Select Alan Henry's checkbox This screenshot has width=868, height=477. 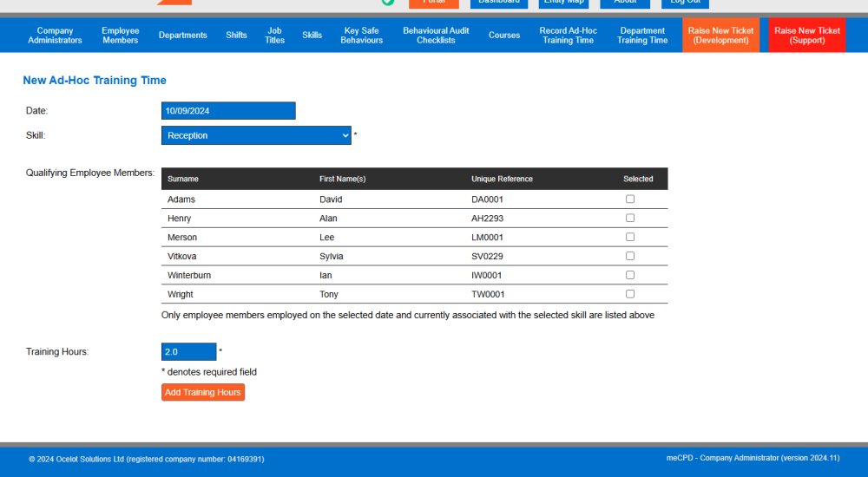pos(630,219)
